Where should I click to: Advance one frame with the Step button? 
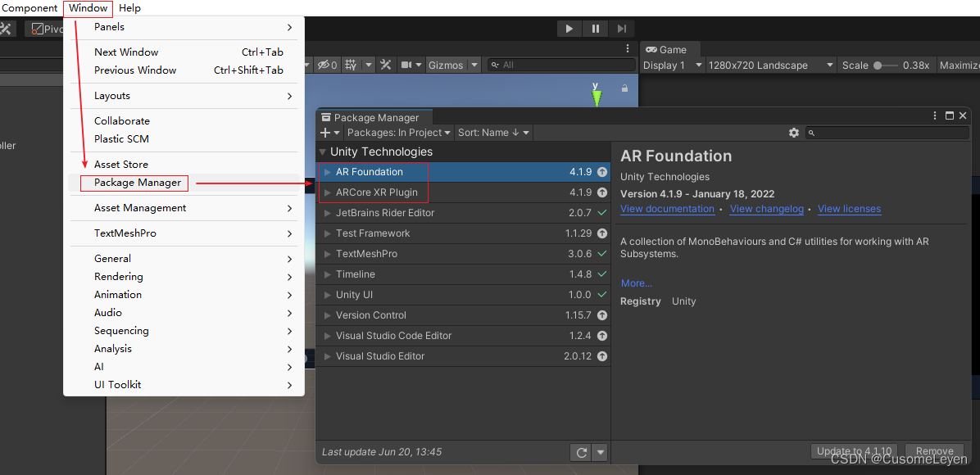pyautogui.click(x=621, y=29)
